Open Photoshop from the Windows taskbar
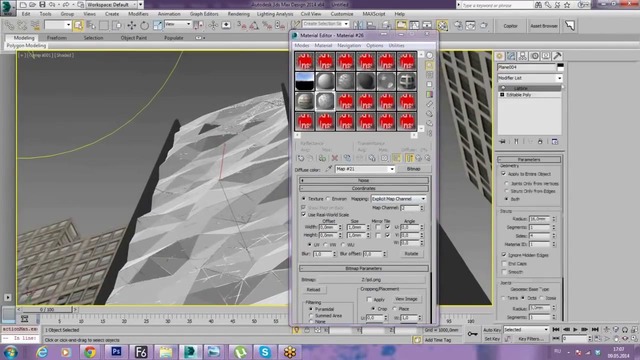640x360 pixels. tap(116, 352)
